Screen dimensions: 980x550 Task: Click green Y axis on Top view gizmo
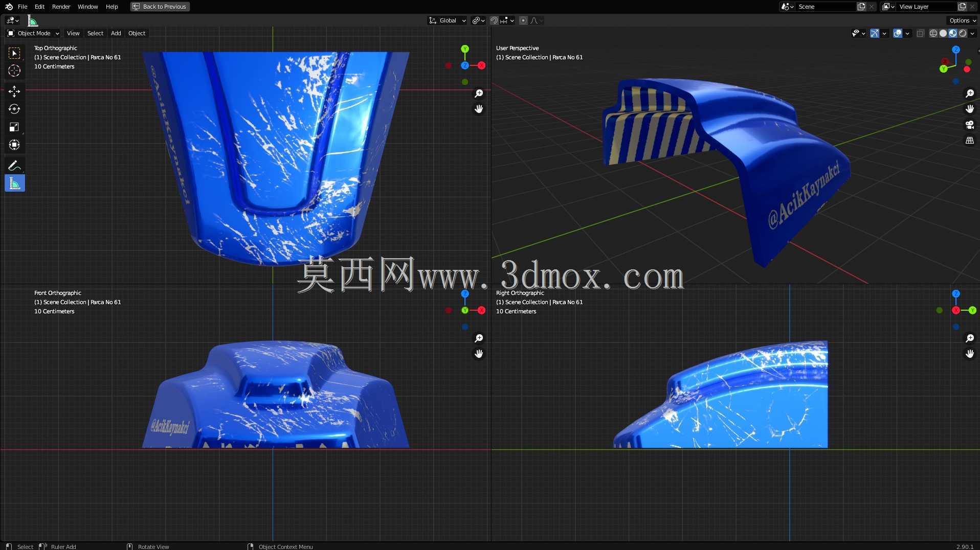coord(465,49)
